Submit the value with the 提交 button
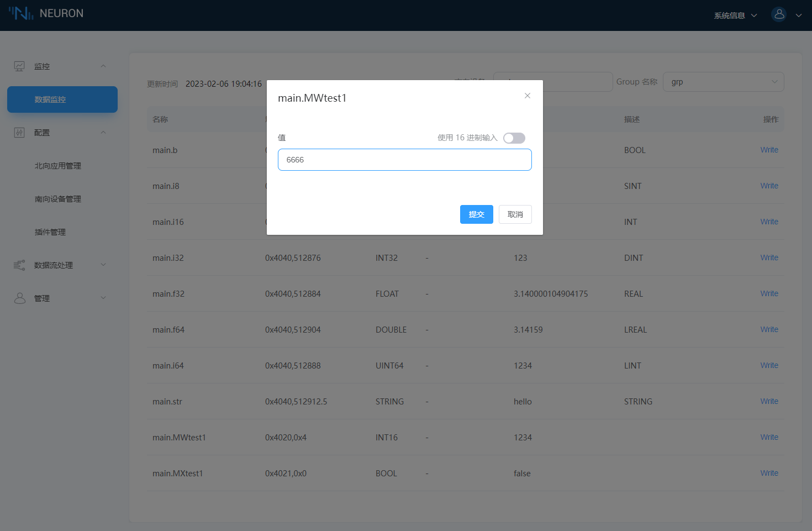The image size is (812, 531). 476,214
